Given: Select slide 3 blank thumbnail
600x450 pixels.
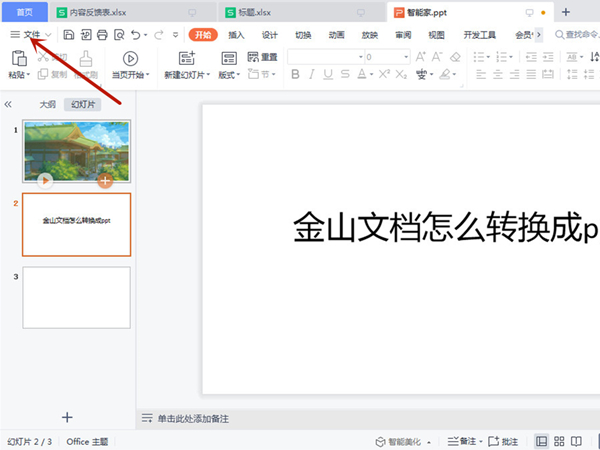Looking at the screenshot, I should tap(76, 298).
